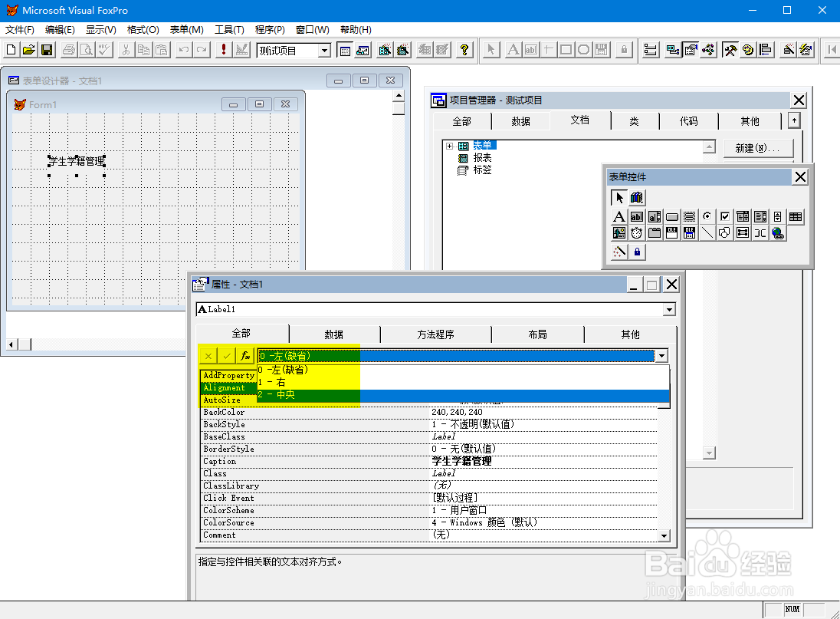Switch to 类 tab in Project Manager
This screenshot has height=619, width=840.
[x=635, y=122]
